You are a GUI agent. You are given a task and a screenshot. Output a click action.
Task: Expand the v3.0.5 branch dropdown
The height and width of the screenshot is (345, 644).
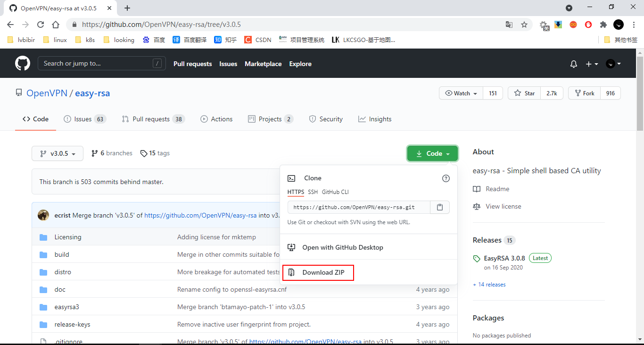[x=58, y=153]
